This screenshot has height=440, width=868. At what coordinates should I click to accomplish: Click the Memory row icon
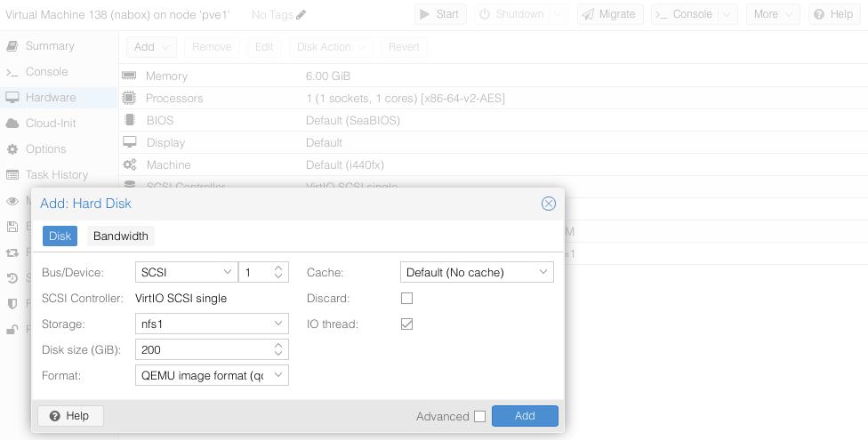pos(129,76)
